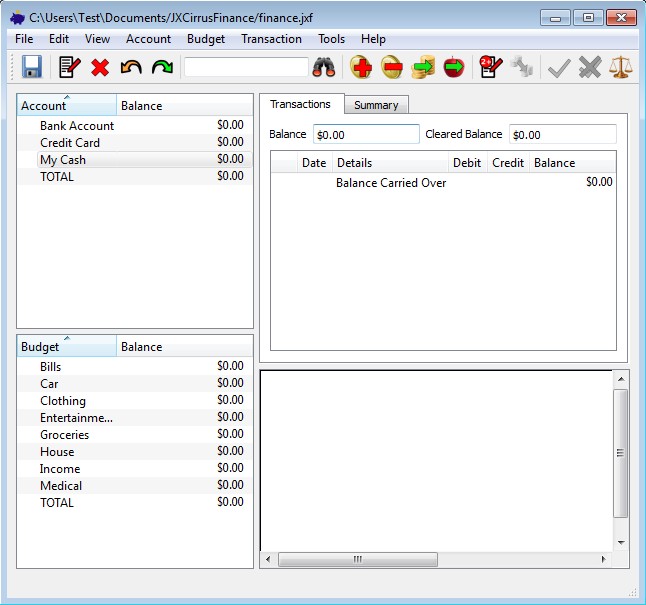The image size is (646, 605).
Task: Click the binoculars search icon
Action: tap(324, 67)
